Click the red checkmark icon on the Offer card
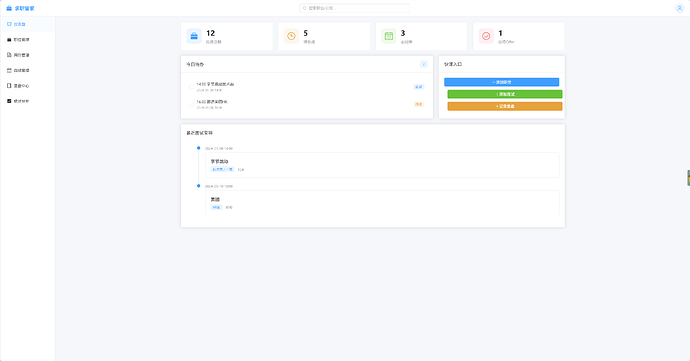 pos(486,36)
